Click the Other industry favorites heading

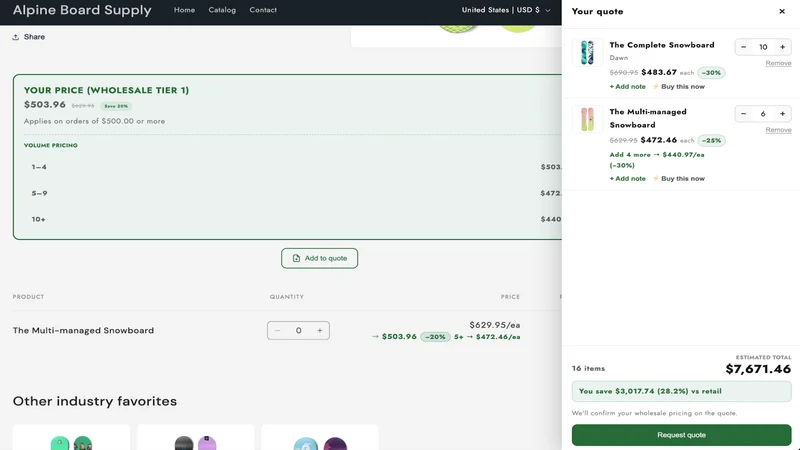[95, 401]
